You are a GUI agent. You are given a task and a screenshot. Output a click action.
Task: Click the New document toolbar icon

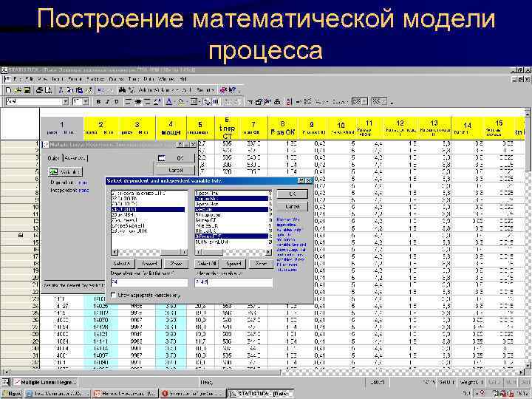coord(9,90)
